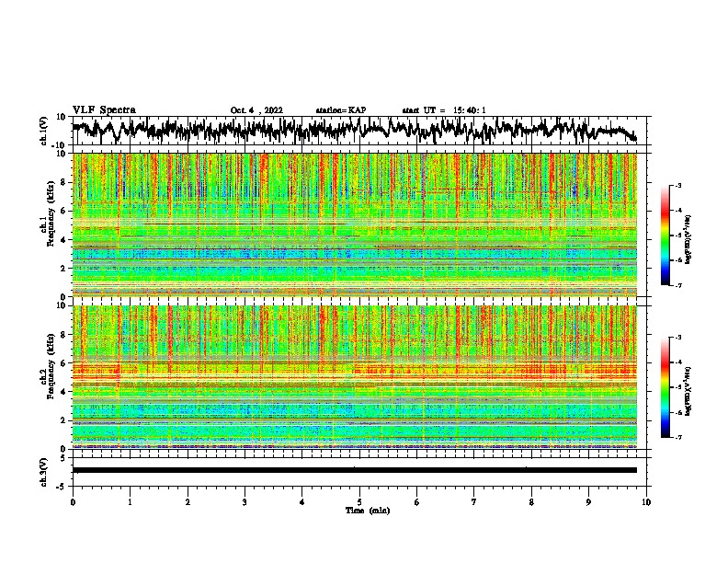Click the thick black ch.3 trace
Viewport: 728px width, 563px height.
pyautogui.click(x=354, y=470)
